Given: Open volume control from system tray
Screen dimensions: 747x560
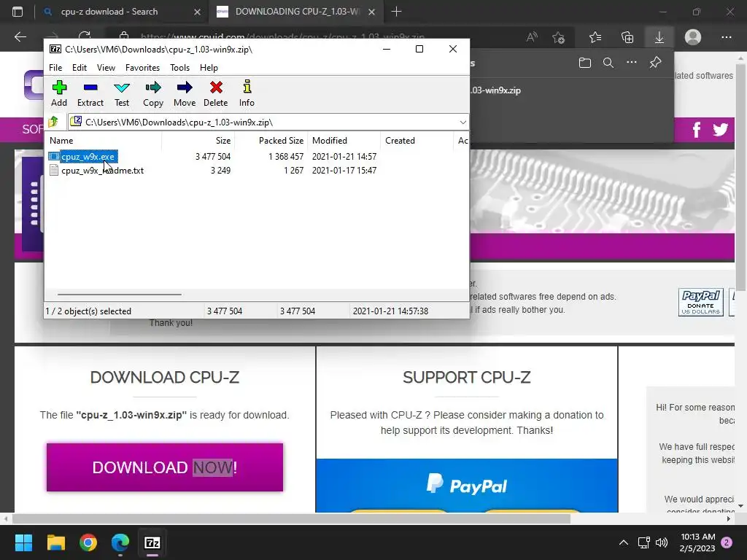Looking at the screenshot, I should (x=662, y=542).
